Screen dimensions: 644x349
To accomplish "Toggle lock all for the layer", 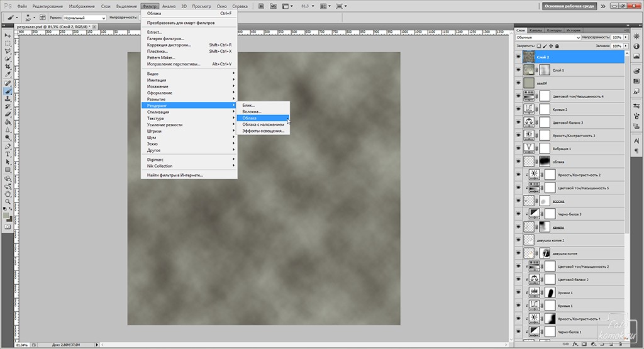I will 557,46.
